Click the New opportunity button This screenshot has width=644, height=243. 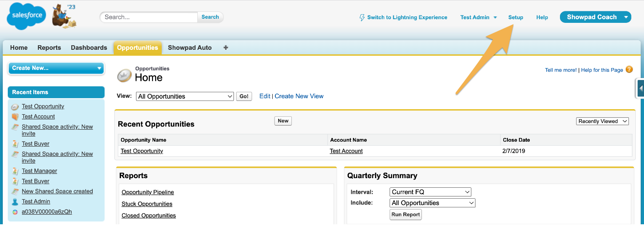point(283,121)
